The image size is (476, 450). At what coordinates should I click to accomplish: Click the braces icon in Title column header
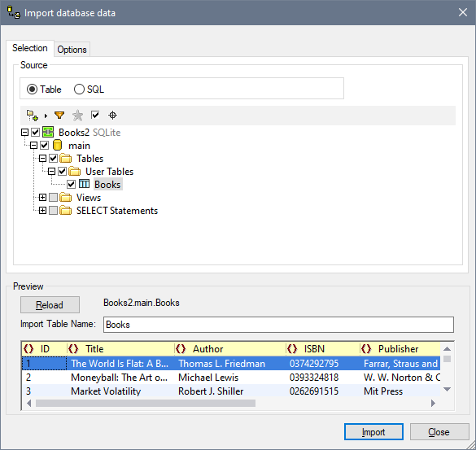73,349
